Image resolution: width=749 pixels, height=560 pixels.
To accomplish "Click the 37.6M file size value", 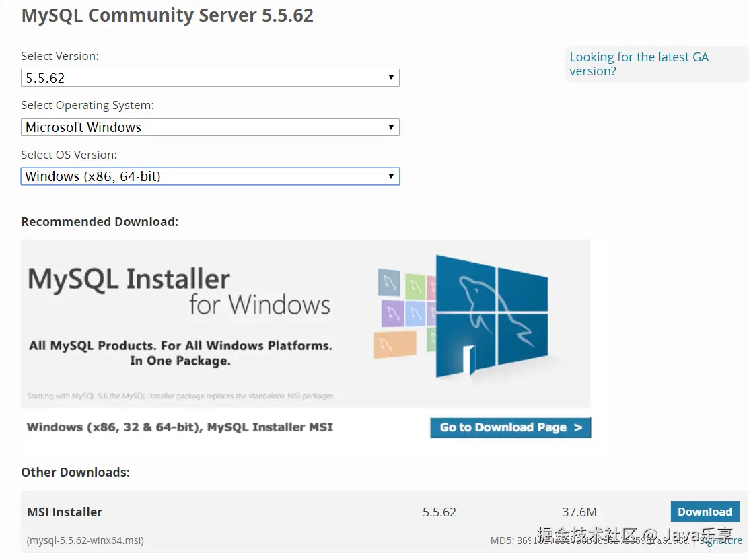I will [x=579, y=512].
